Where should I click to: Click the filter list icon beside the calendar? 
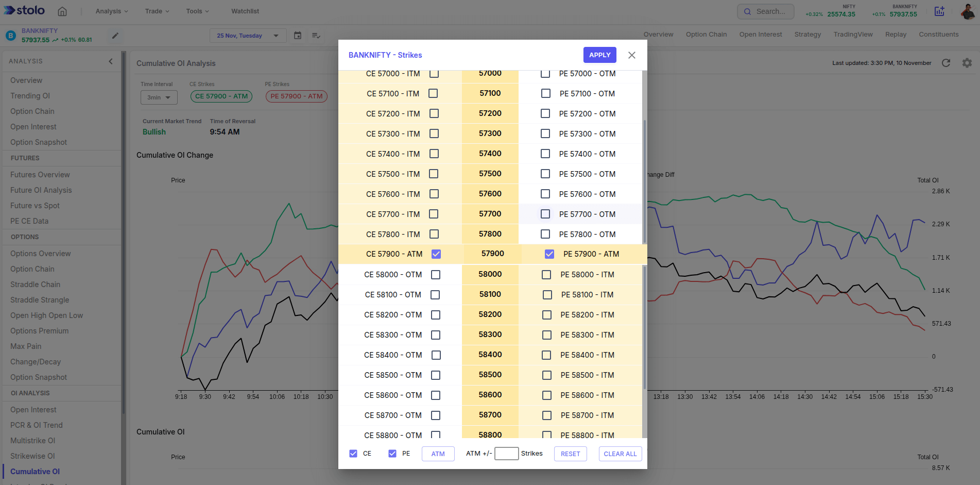[316, 35]
